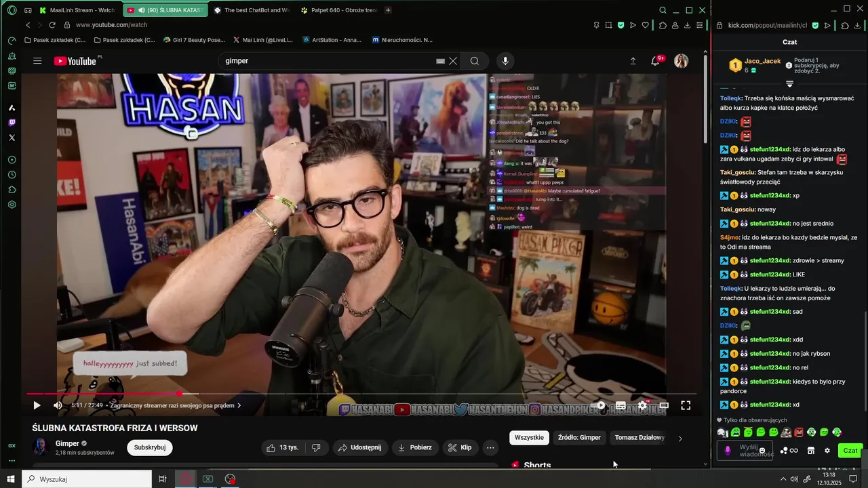Click the Udostępnij share button

(x=359, y=447)
